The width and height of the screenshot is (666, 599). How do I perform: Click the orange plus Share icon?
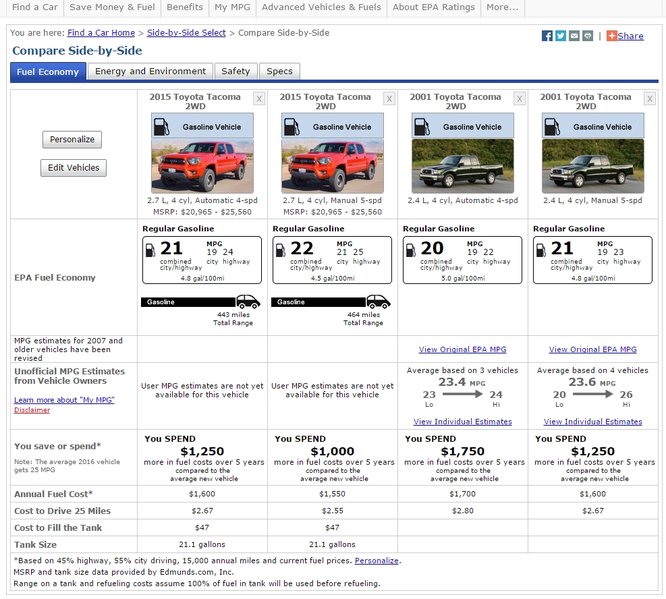click(611, 36)
